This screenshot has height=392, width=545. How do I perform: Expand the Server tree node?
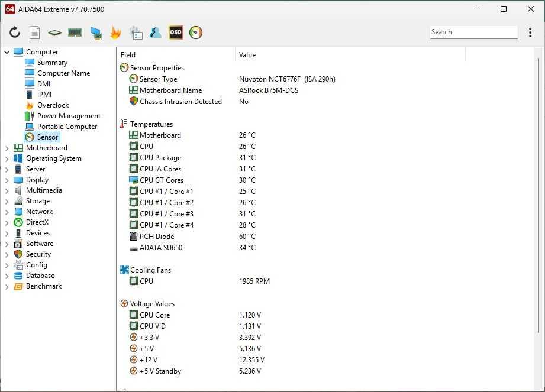[x=7, y=170]
